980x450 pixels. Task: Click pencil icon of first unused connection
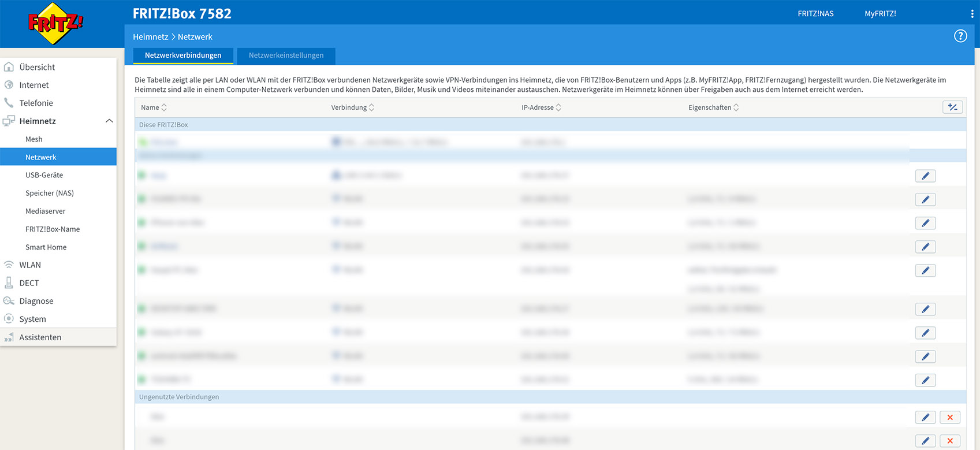click(925, 417)
